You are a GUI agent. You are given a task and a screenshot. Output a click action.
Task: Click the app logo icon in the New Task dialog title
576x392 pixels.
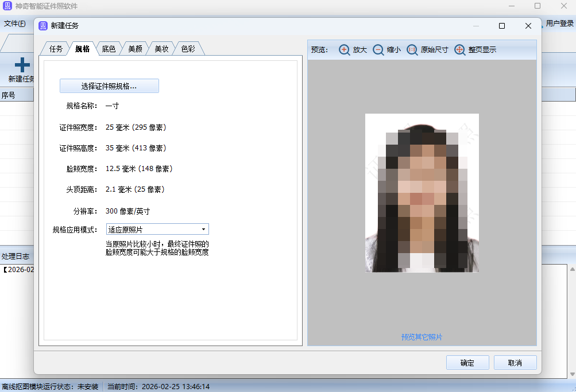pyautogui.click(x=43, y=26)
